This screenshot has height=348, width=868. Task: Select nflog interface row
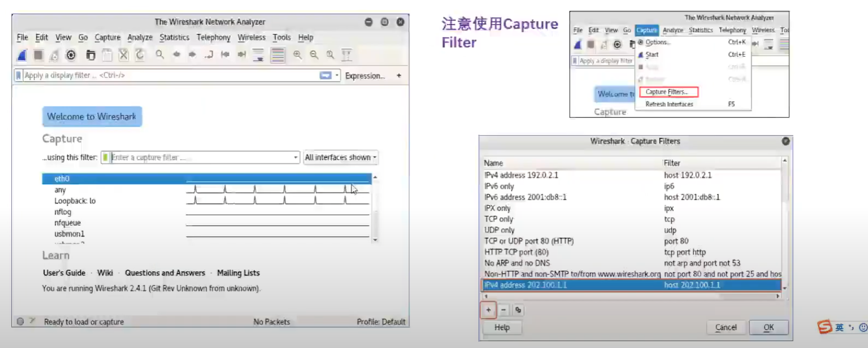(x=207, y=212)
